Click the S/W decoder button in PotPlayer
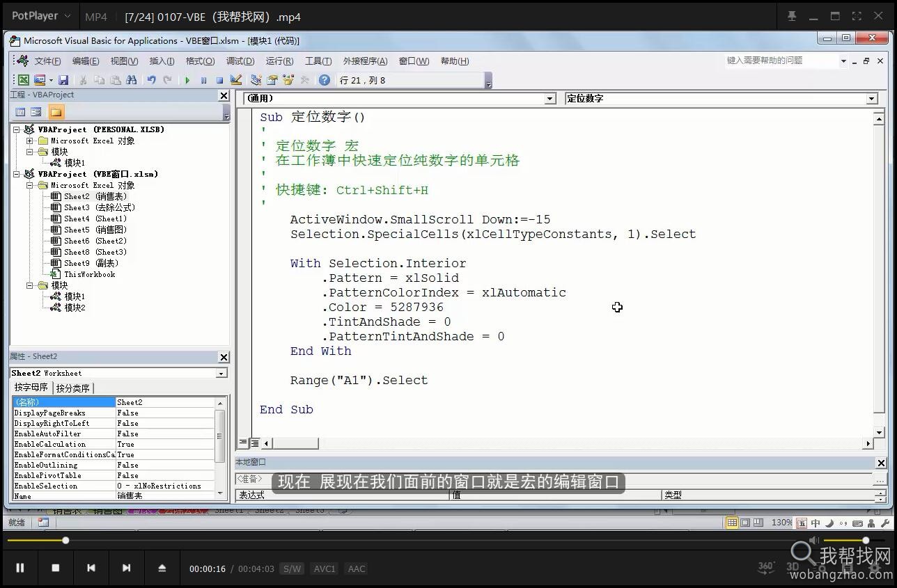Viewport: 897px width, 588px height. click(x=292, y=569)
